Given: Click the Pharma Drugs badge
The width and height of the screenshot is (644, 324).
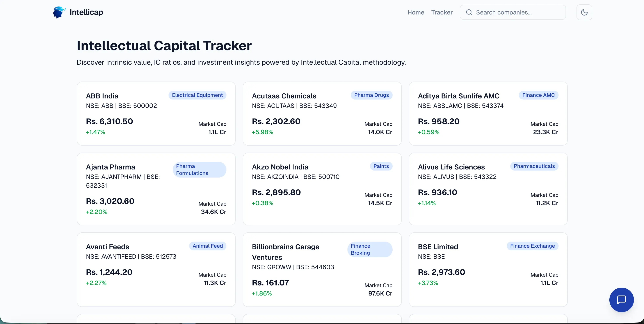Looking at the screenshot, I should pos(371,95).
